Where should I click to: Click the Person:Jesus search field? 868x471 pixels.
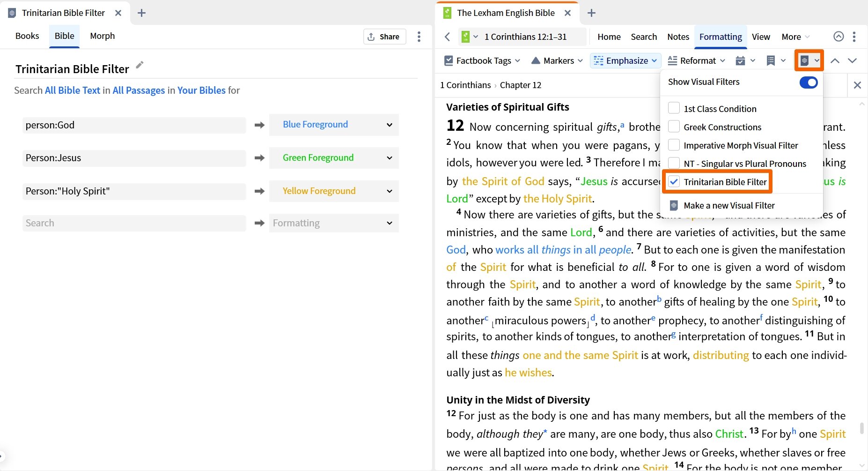134,158
